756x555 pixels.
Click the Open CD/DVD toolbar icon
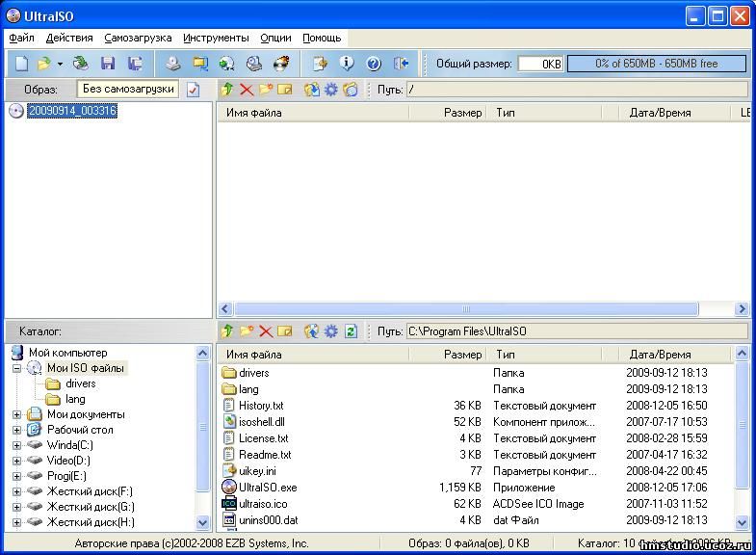(x=81, y=64)
